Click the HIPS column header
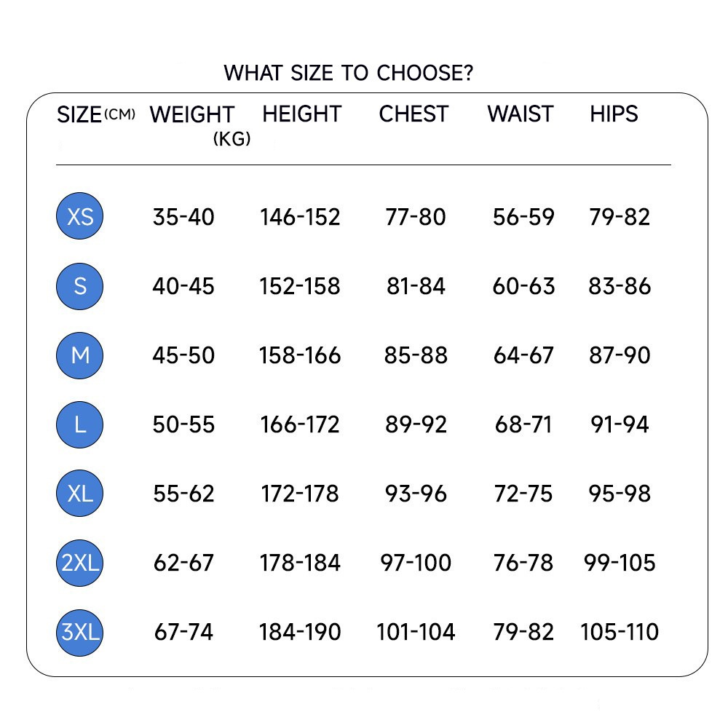The image size is (728, 728). tap(614, 114)
